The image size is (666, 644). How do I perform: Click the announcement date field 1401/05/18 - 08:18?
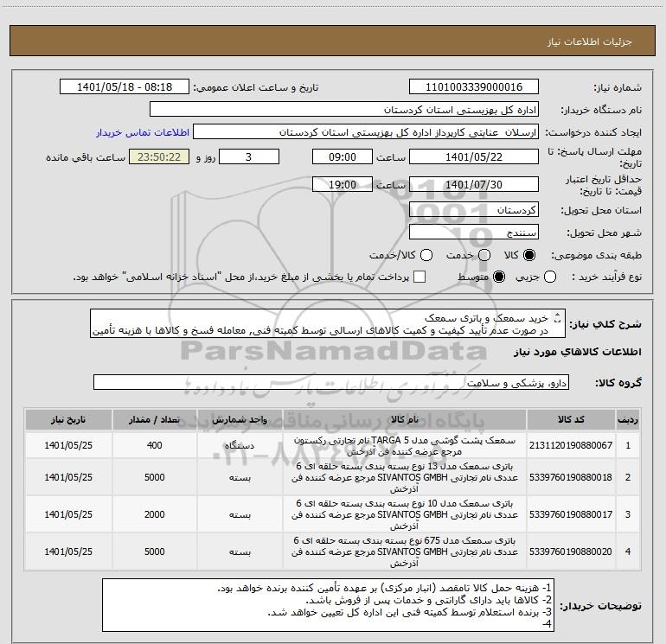pyautogui.click(x=125, y=87)
